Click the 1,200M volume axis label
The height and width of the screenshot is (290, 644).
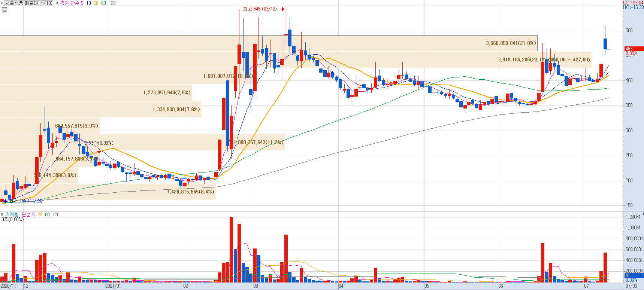(x=633, y=217)
